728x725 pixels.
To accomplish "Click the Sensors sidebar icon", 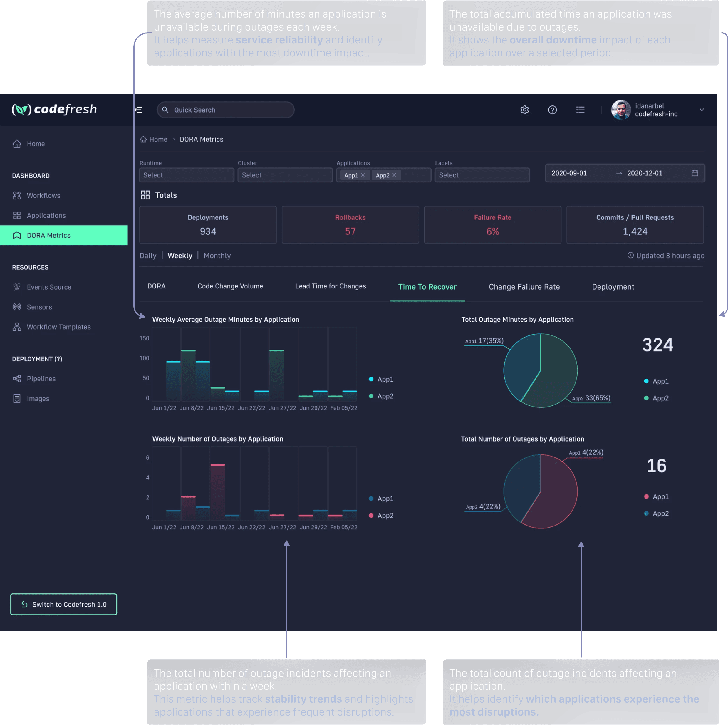I will [17, 307].
